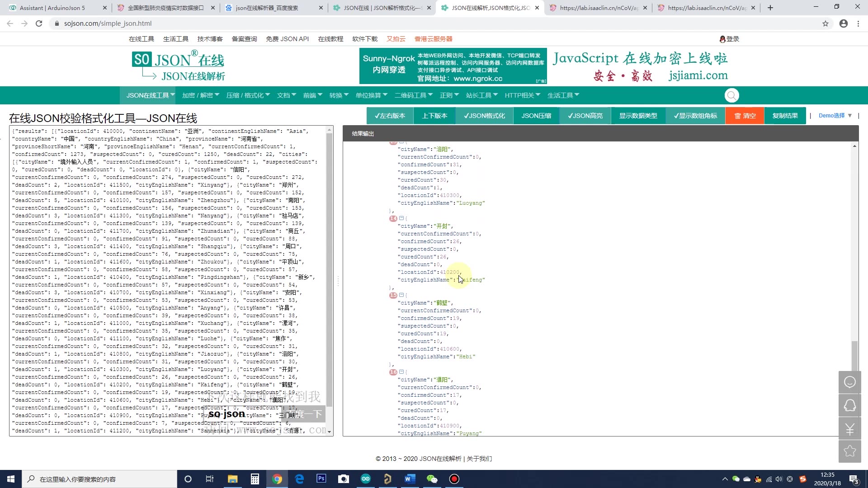The image size is (868, 488).
Task: Click the orange 清空 clear button
Action: (745, 116)
